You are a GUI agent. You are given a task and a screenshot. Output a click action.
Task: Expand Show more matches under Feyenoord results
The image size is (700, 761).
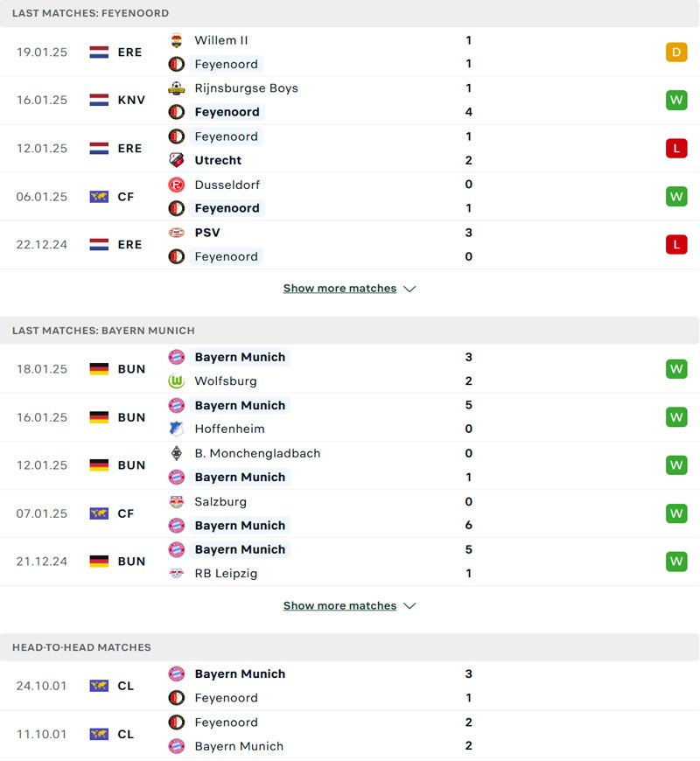341,288
